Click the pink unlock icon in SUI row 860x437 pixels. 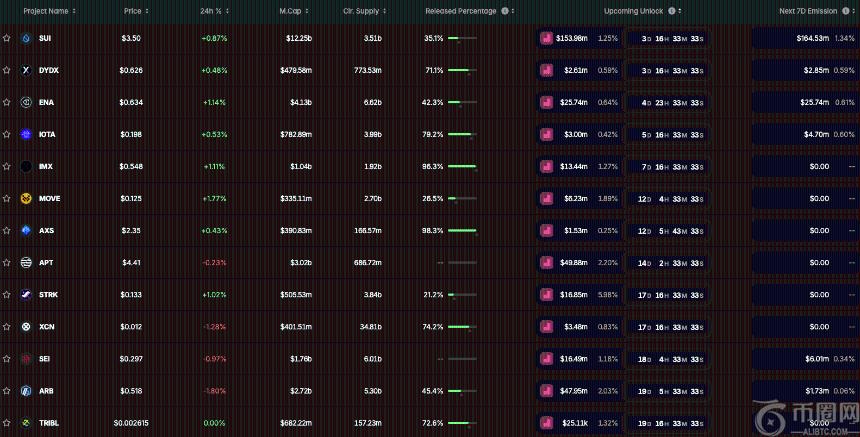[546, 38]
